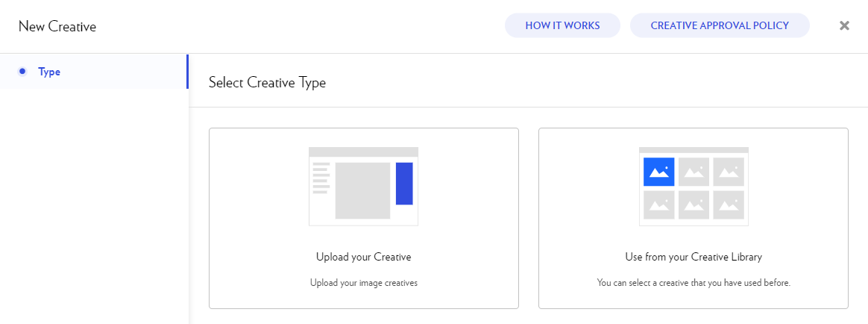868x324 pixels.
Task: Select the Type step in the sidebar
Action: click(x=49, y=72)
